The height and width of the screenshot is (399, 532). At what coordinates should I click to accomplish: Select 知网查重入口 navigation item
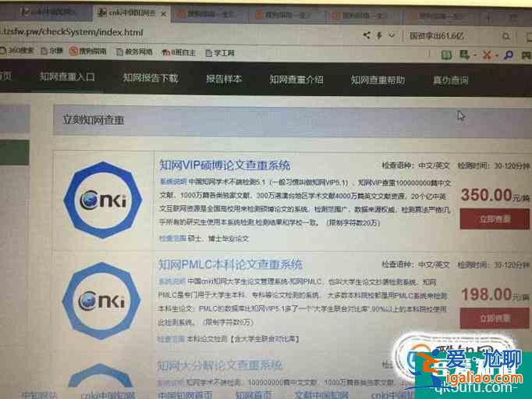pos(67,77)
